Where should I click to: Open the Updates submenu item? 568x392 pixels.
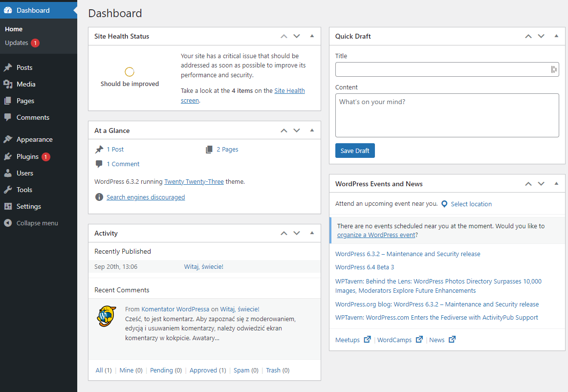point(16,43)
